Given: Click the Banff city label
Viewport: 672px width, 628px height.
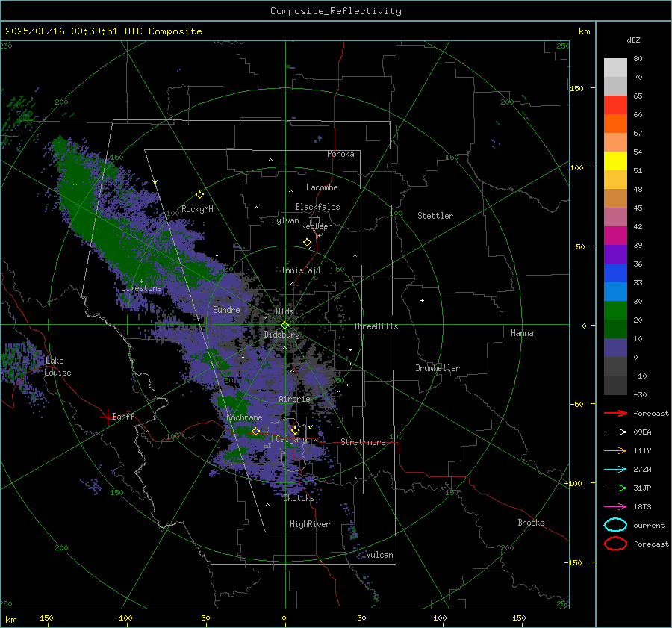Looking at the screenshot, I should pos(123,416).
